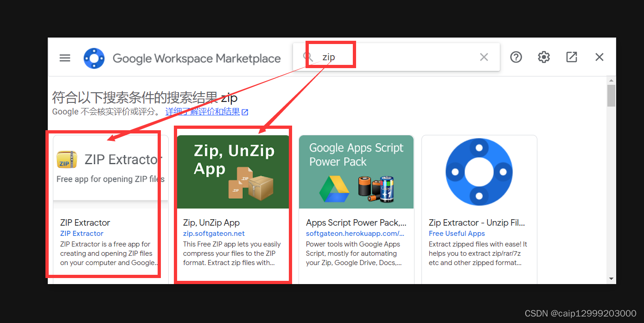Image resolution: width=644 pixels, height=323 pixels.
Task: Click the Free Useful Apps developer link
Action: tap(456, 233)
